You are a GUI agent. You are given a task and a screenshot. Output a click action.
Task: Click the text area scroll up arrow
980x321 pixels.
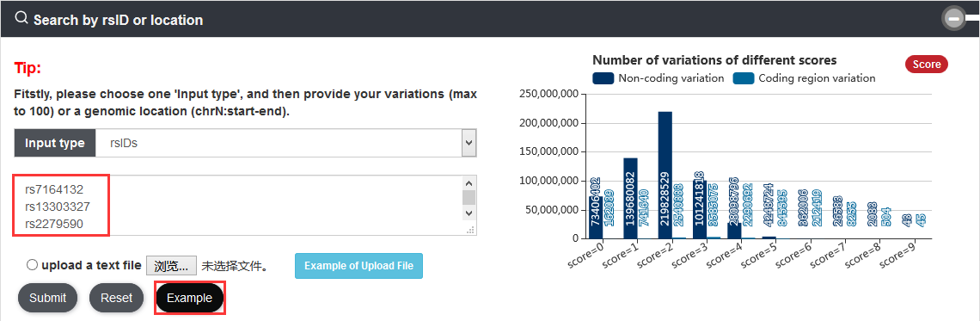coord(469,182)
